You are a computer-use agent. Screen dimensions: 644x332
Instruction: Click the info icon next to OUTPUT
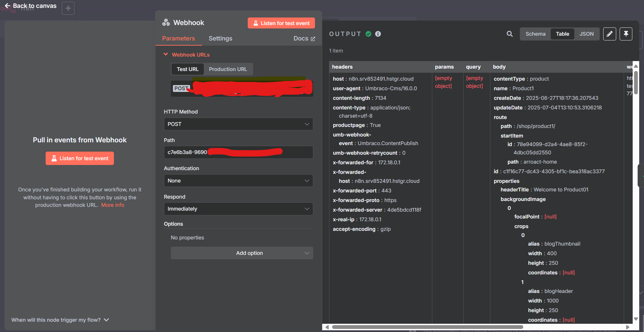pyautogui.click(x=378, y=34)
